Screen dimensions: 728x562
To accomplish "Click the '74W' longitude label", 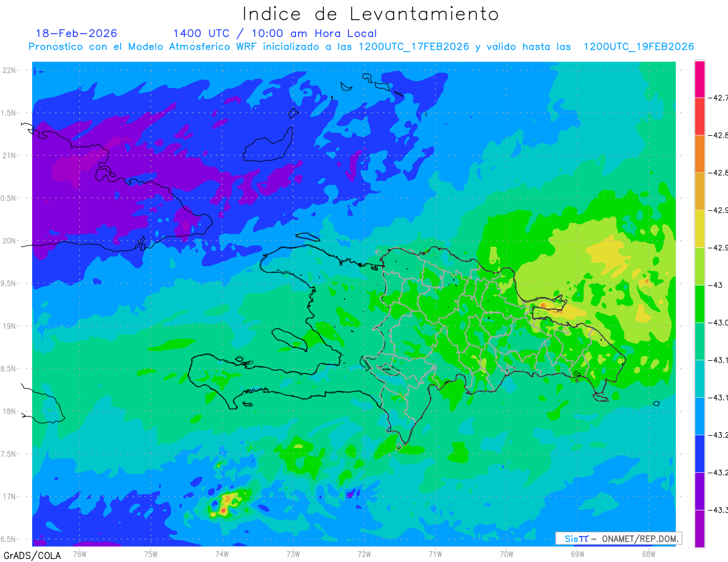I will pos(222,554).
